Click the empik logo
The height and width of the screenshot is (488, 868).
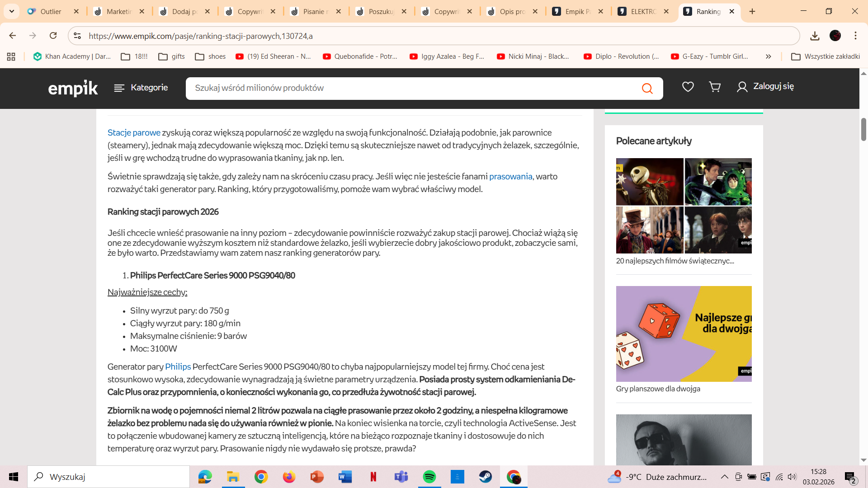click(x=73, y=88)
